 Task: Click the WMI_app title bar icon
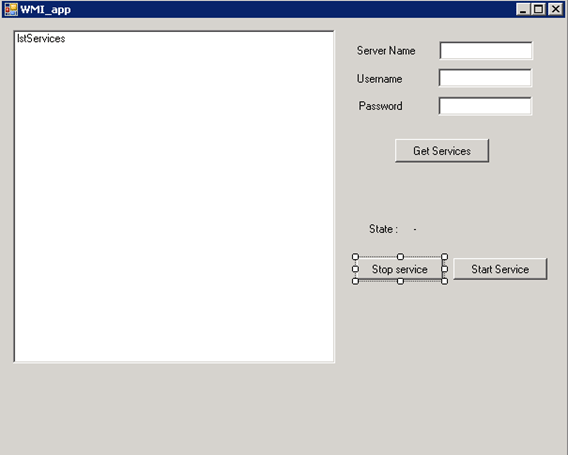[11, 9]
